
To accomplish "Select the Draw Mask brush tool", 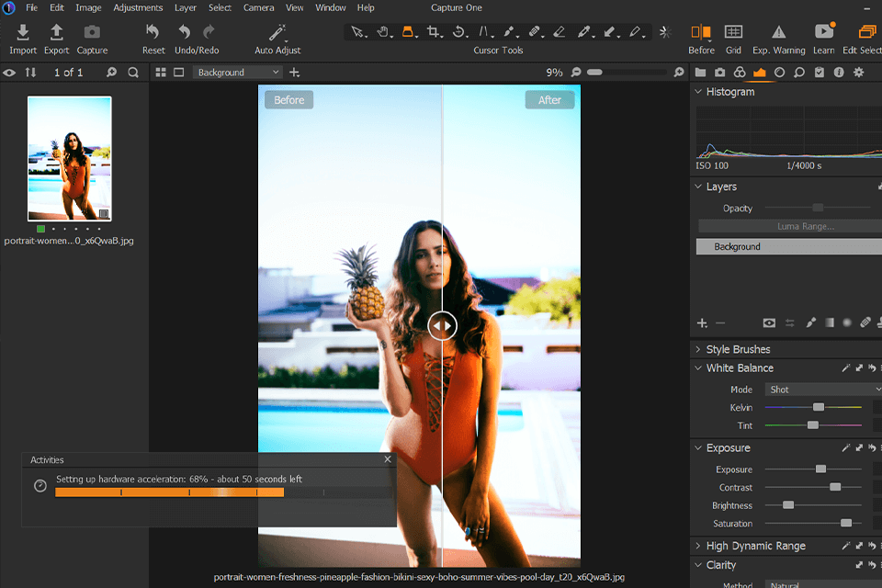I will tap(508, 31).
